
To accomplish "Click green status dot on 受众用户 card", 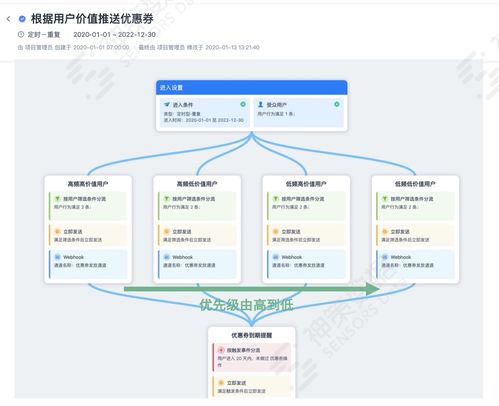I will click(x=337, y=104).
